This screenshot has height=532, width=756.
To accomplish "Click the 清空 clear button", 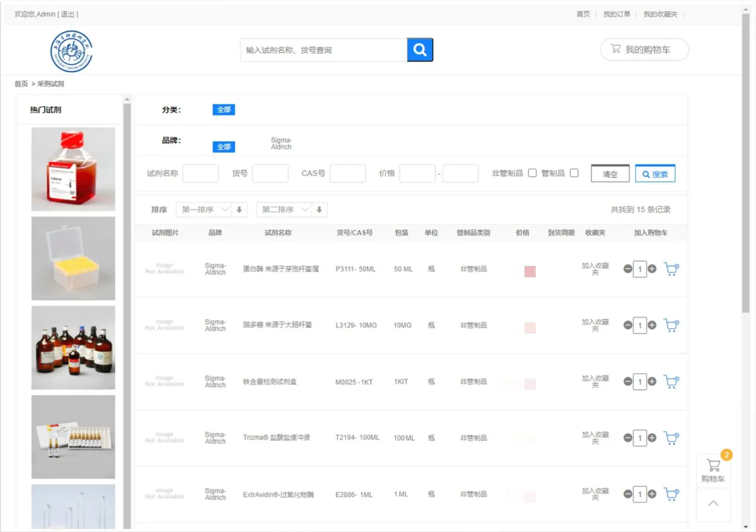I will 610,174.
